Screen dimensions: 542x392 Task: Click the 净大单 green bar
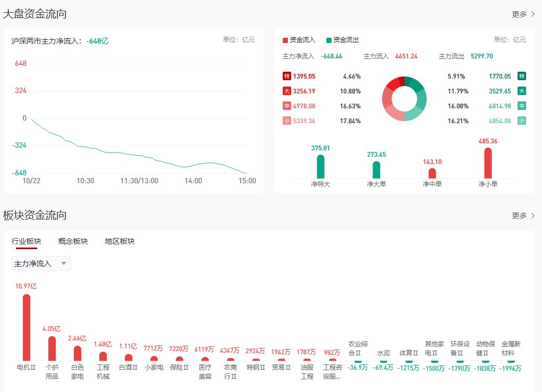tap(376, 170)
